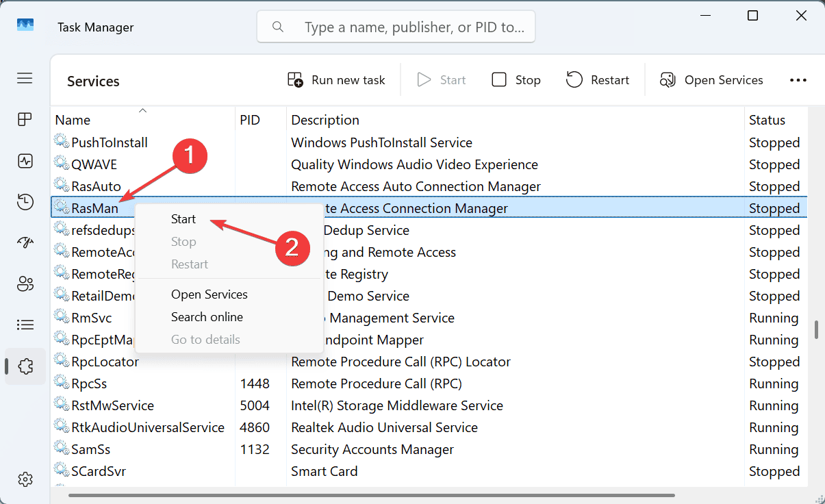
Task: Choose Search online in the context menu
Action: tap(207, 317)
